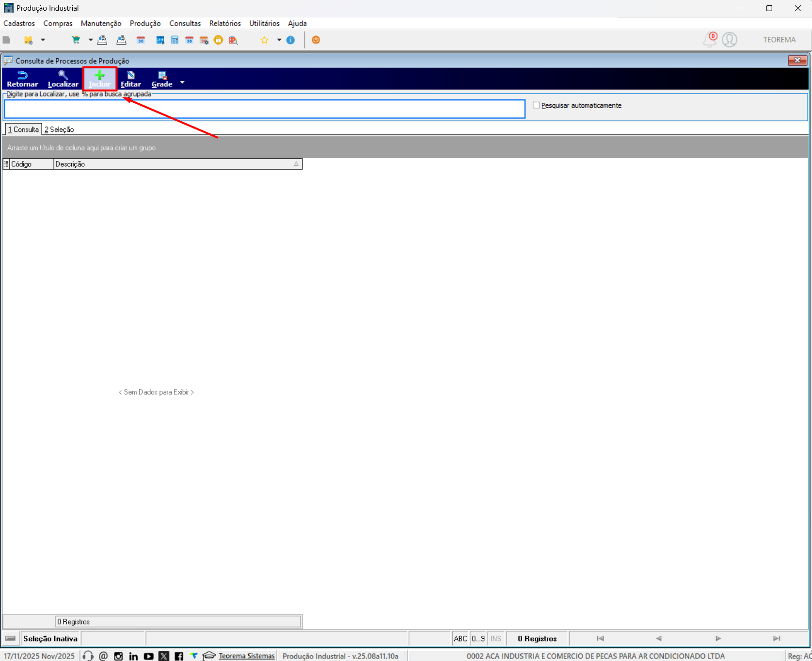Switch to the 1 Consulta tab
The height and width of the screenshot is (661, 812).
[23, 129]
